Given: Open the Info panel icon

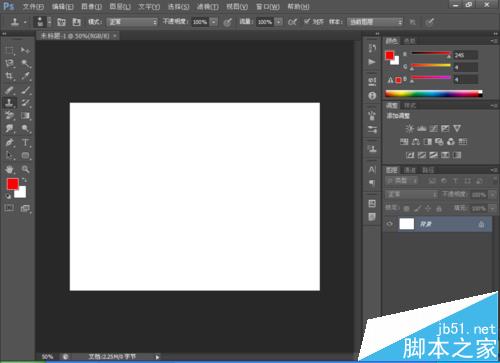Looking at the screenshot, I should [x=372, y=96].
